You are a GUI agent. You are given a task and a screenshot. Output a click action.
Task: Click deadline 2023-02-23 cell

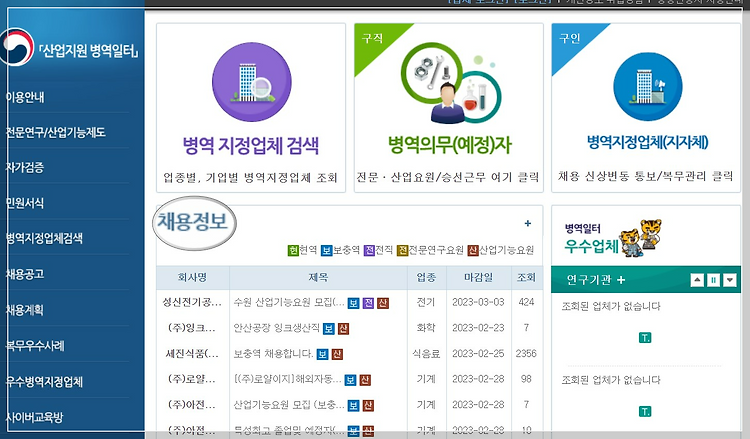coord(478,328)
